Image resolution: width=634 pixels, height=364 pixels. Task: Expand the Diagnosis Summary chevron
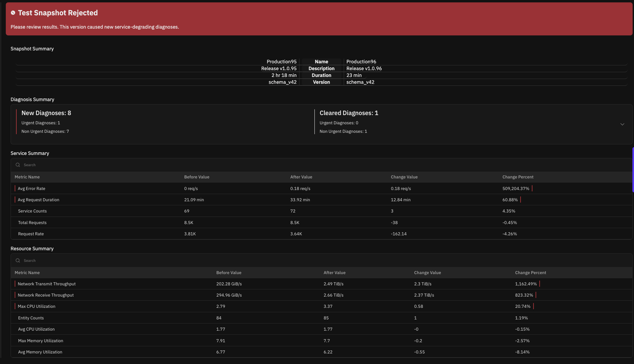pos(622,124)
